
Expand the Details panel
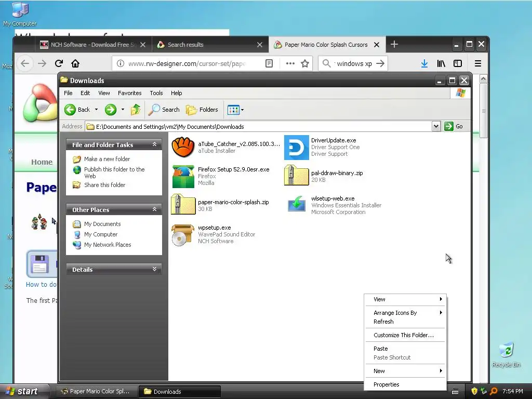coord(154,269)
